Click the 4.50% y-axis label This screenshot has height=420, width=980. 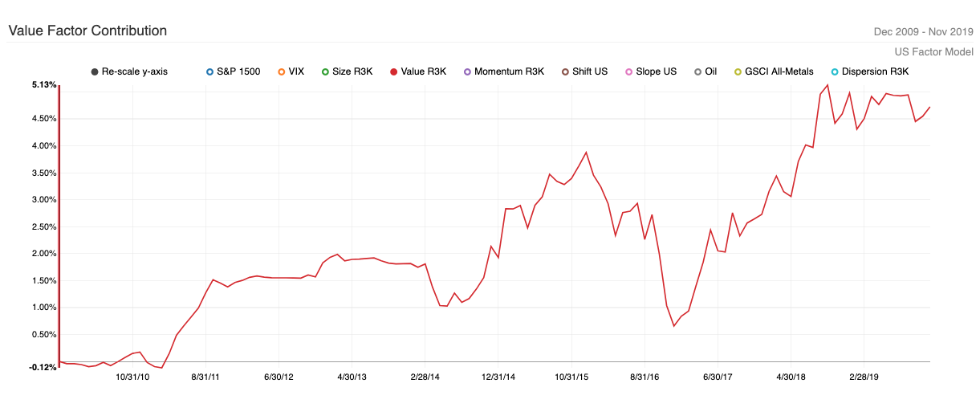pyautogui.click(x=45, y=119)
